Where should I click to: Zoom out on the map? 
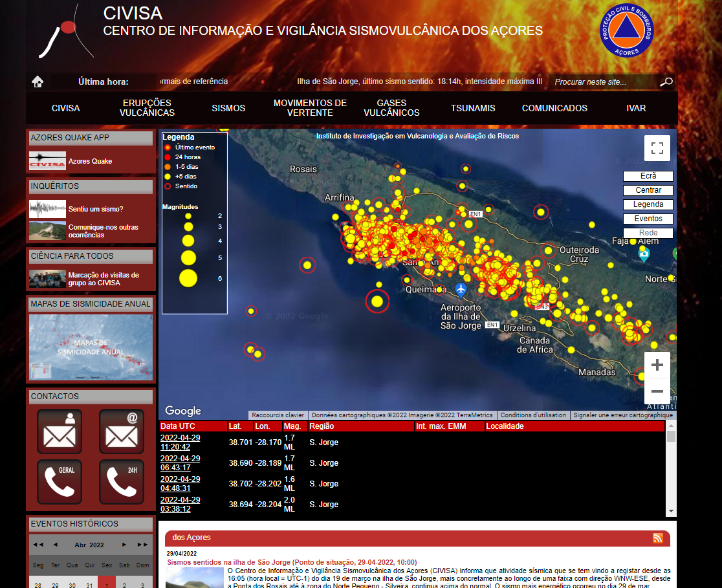[657, 391]
